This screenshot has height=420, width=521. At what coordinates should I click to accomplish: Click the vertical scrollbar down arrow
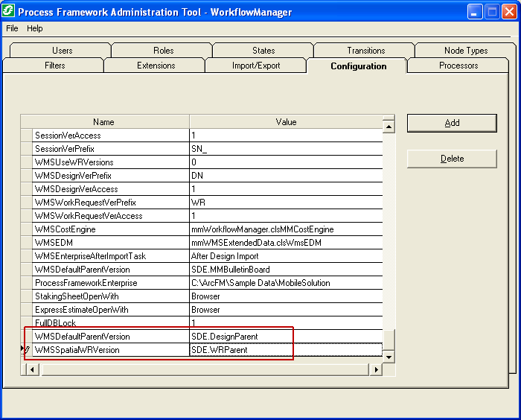(x=389, y=357)
